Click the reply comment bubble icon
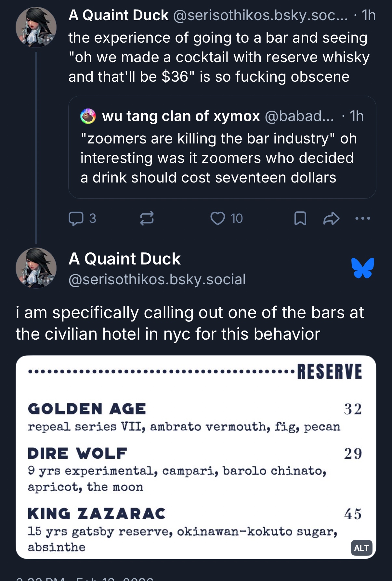The height and width of the screenshot is (581, 392). pyautogui.click(x=76, y=218)
